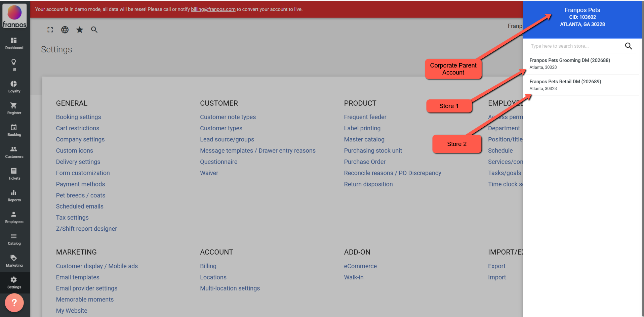This screenshot has width=644, height=317.
Task: Open Message templates / Drawer entry reasons
Action: [258, 151]
